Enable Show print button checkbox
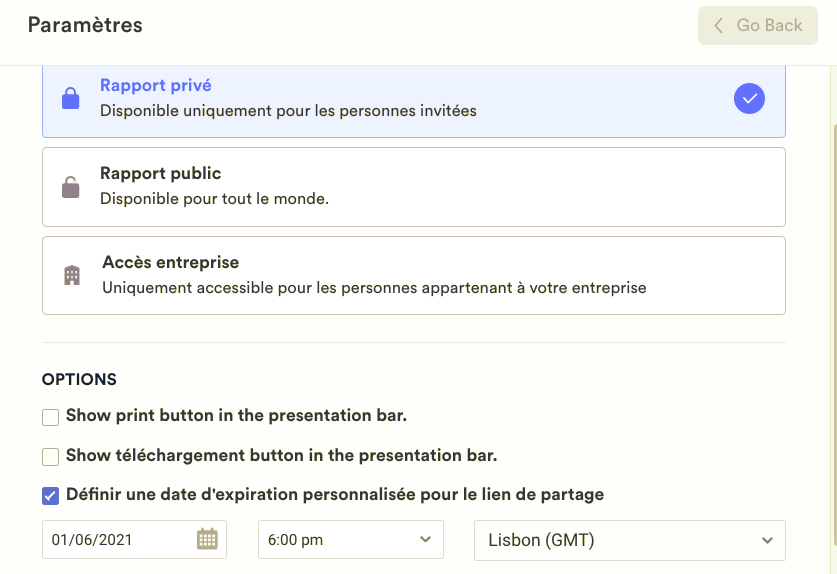This screenshot has width=837, height=574. click(x=51, y=417)
